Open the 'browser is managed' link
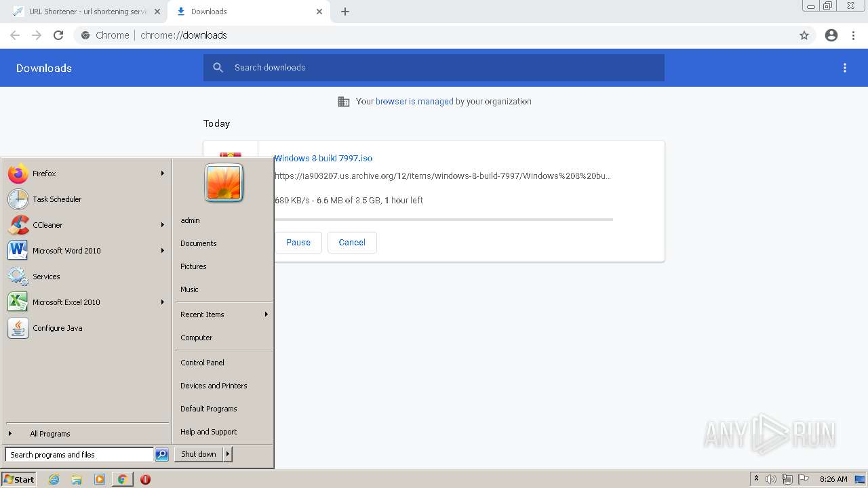868x488 pixels. pos(414,102)
